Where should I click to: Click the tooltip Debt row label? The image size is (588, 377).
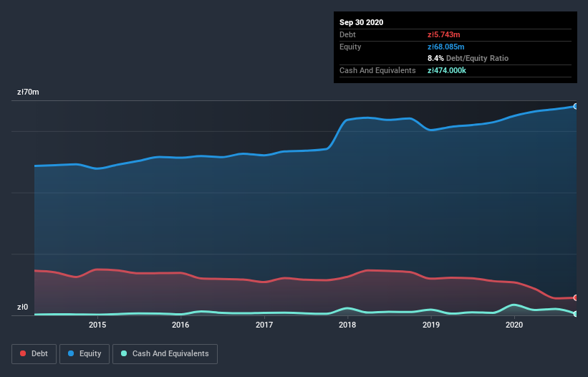[x=347, y=35]
